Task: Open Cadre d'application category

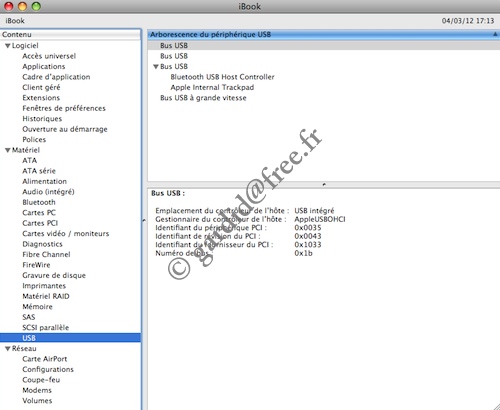Action: (x=56, y=77)
